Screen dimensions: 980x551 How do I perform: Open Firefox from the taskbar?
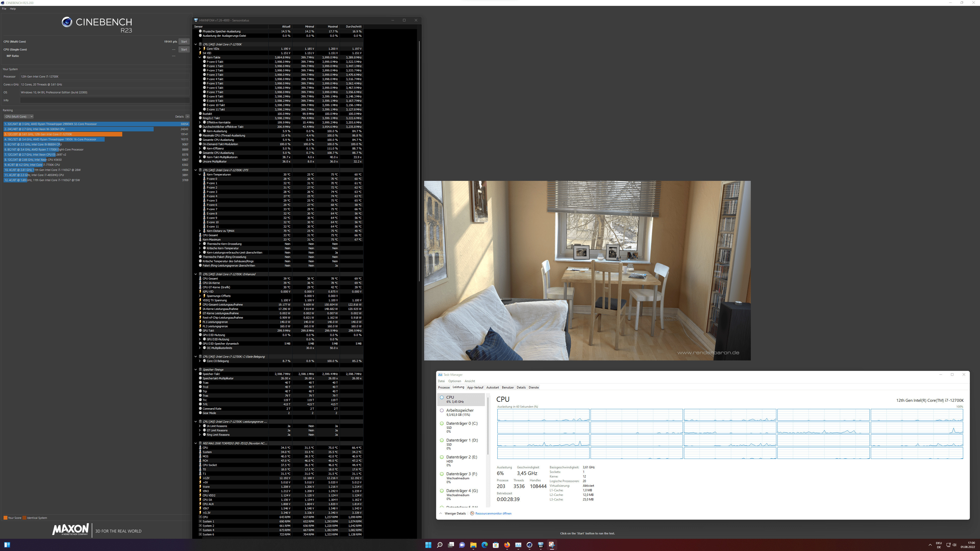click(x=507, y=545)
